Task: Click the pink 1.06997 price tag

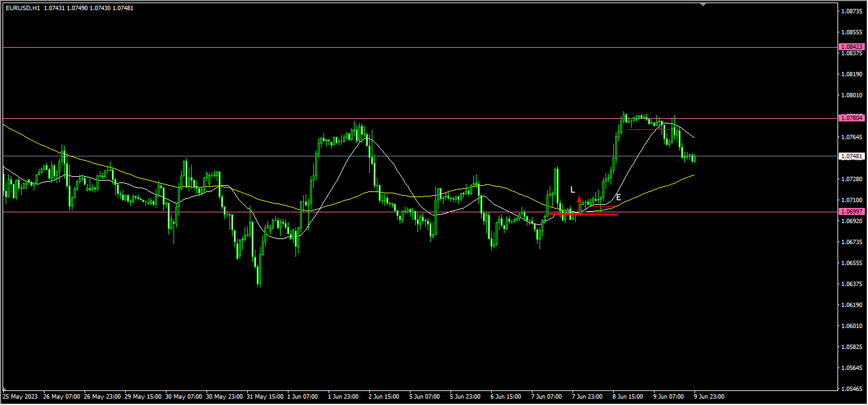Action: [x=851, y=211]
